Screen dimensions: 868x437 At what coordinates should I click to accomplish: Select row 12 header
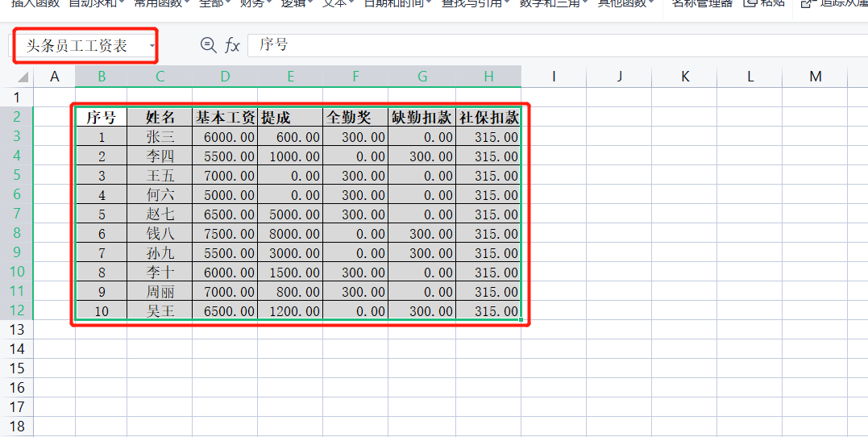click(x=16, y=310)
